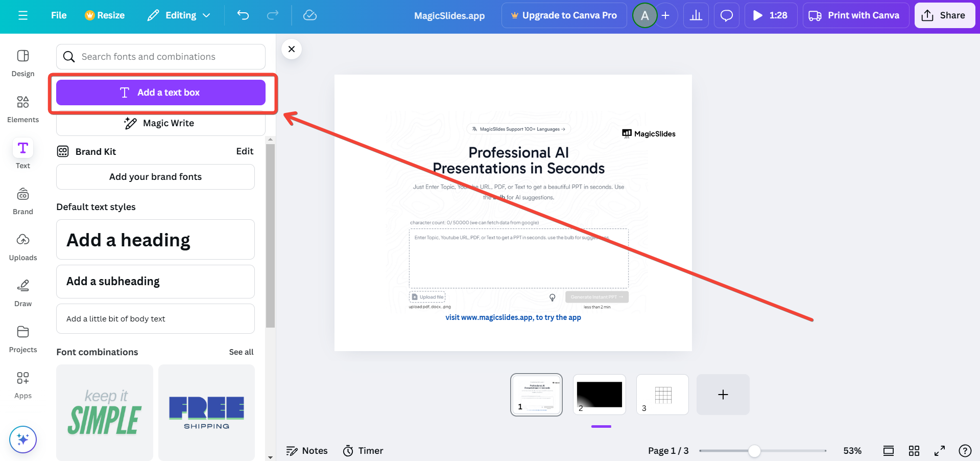Image resolution: width=980 pixels, height=461 pixels.
Task: See all font combinations
Action: click(241, 352)
